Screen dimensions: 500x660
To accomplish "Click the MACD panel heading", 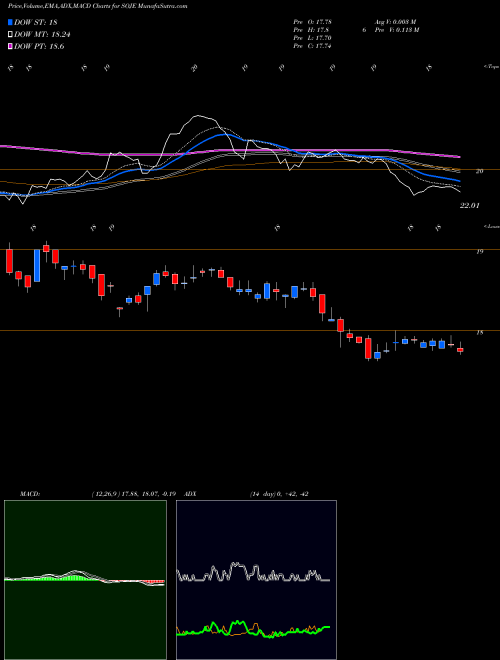I will (x=29, y=494).
